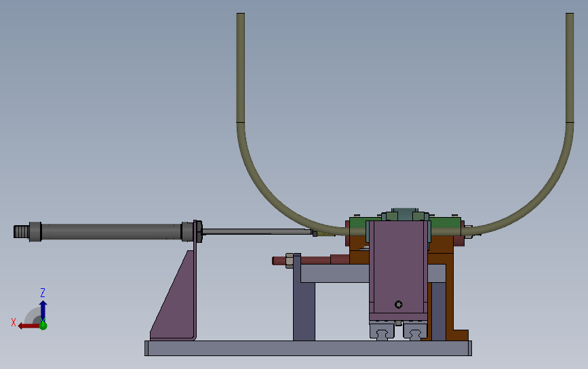The height and width of the screenshot is (369, 588).
Task: Click the small round hole on the purple block
Action: [399, 305]
